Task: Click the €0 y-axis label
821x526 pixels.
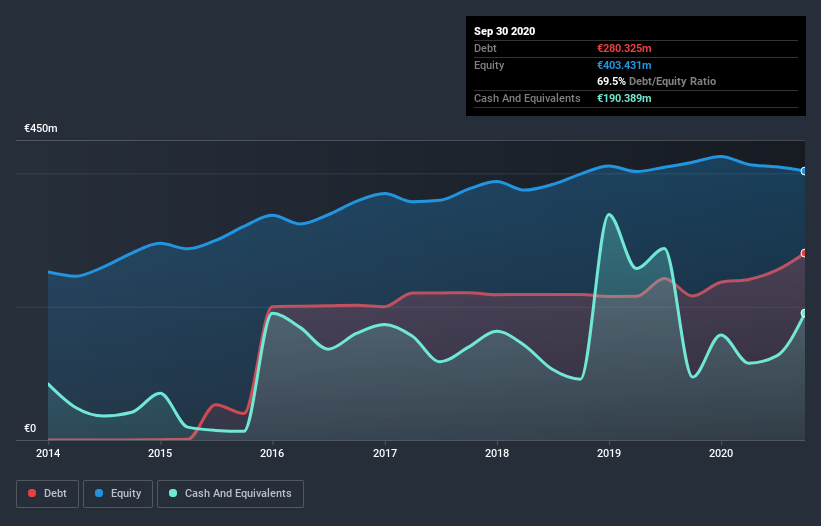Action: [30, 428]
